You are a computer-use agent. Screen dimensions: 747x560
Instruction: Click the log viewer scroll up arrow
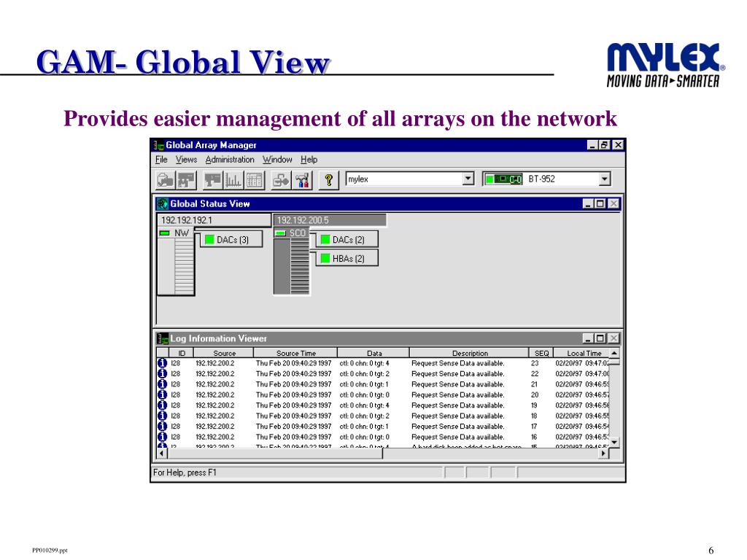(614, 353)
